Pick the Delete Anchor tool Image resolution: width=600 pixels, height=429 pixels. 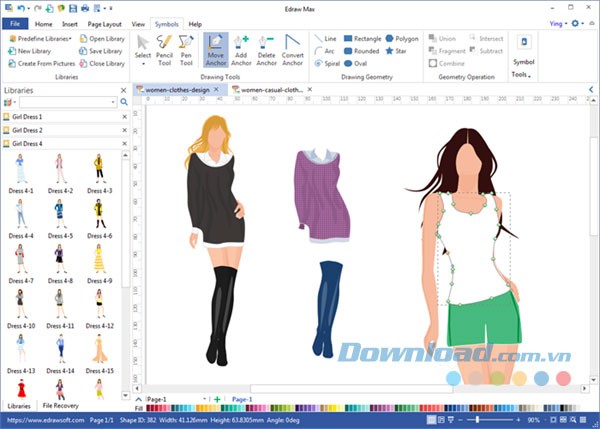point(266,49)
